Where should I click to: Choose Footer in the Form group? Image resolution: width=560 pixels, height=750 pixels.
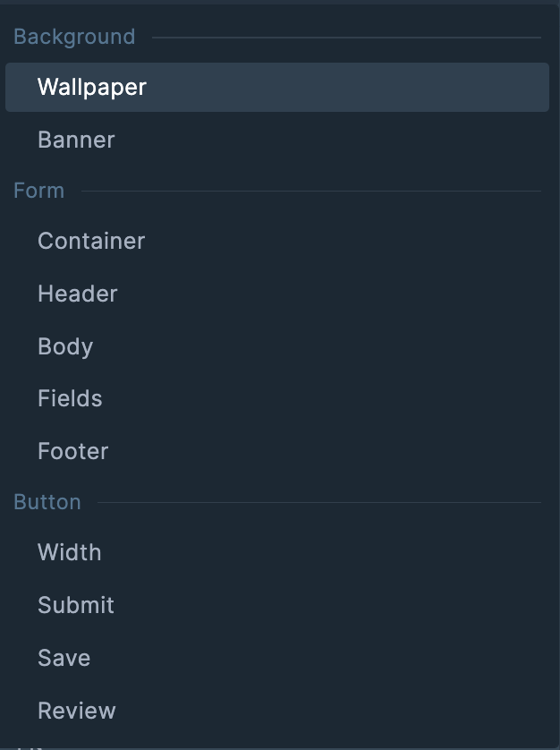point(73,451)
